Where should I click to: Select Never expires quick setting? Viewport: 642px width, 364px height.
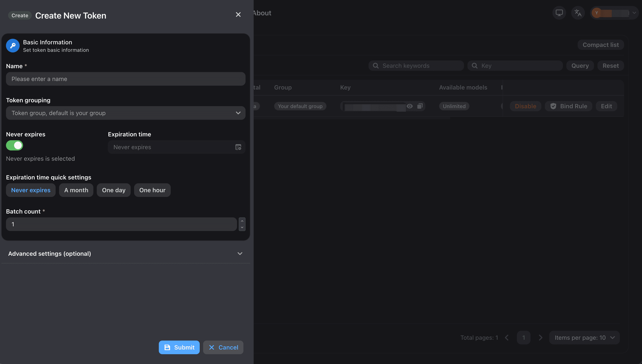tap(31, 190)
